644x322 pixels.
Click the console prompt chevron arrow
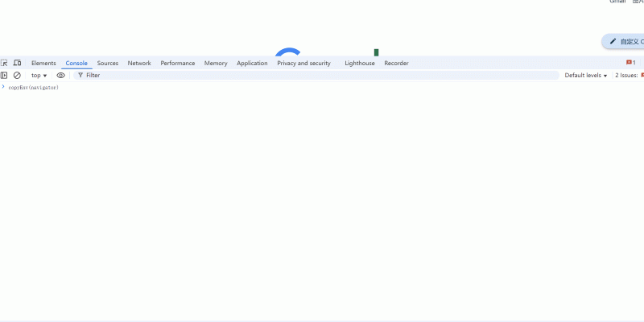3,87
